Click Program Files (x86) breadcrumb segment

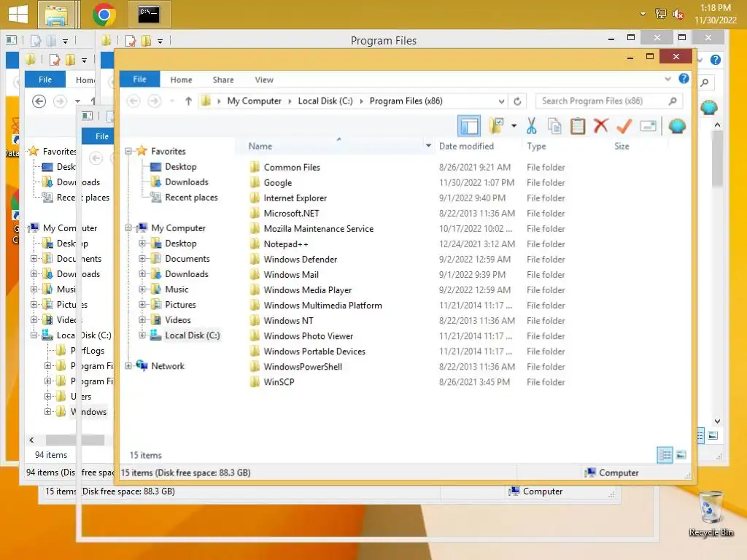pyautogui.click(x=406, y=101)
